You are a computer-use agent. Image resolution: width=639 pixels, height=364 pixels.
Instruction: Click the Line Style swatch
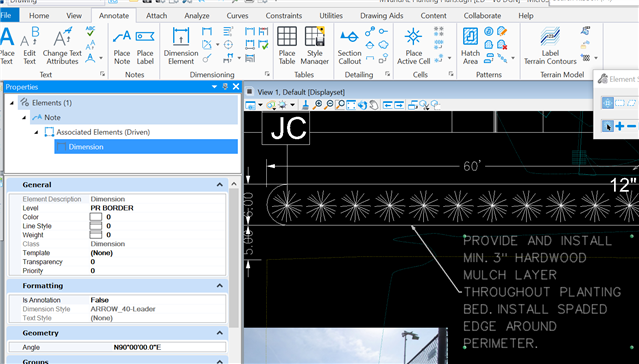[x=96, y=226]
